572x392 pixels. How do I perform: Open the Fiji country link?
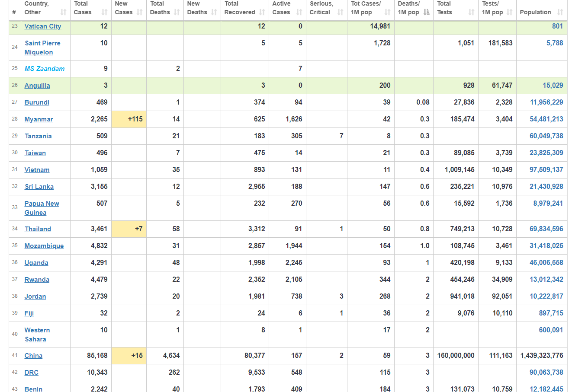(29, 313)
